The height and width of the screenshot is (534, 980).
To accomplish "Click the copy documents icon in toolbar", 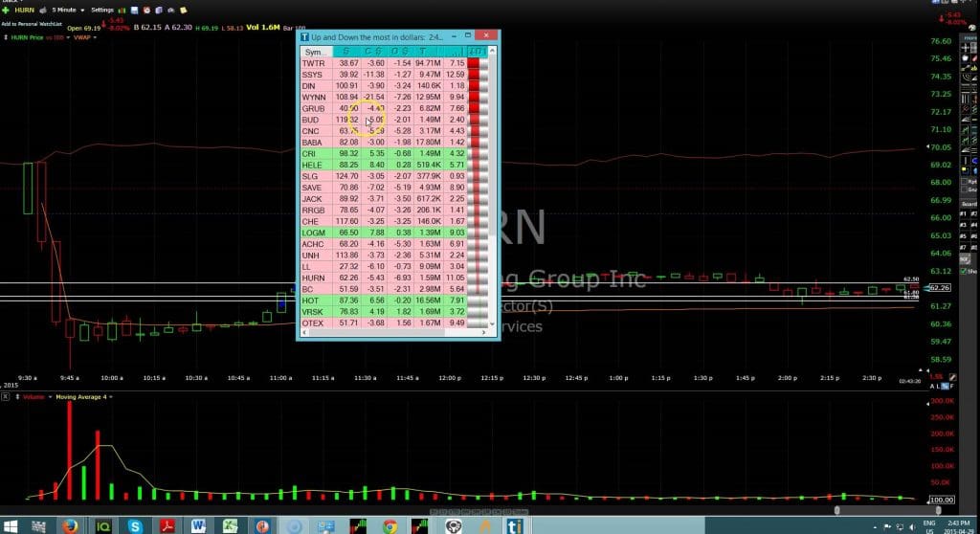I will tap(159, 10).
